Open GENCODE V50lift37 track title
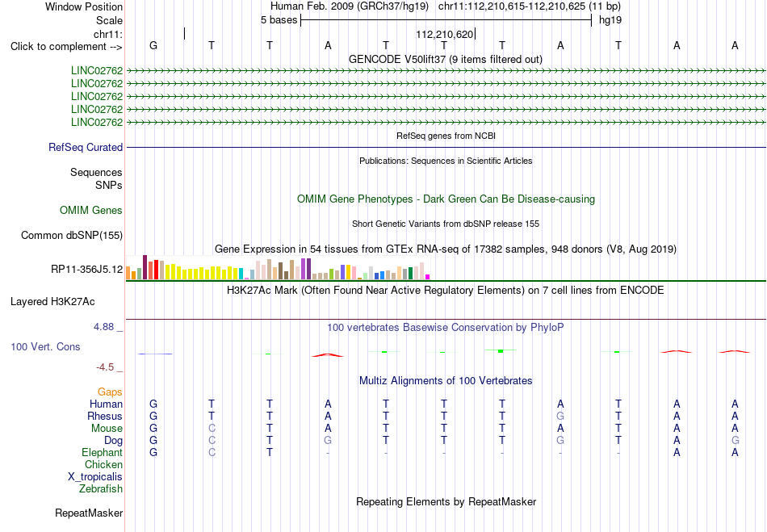 [x=445, y=59]
